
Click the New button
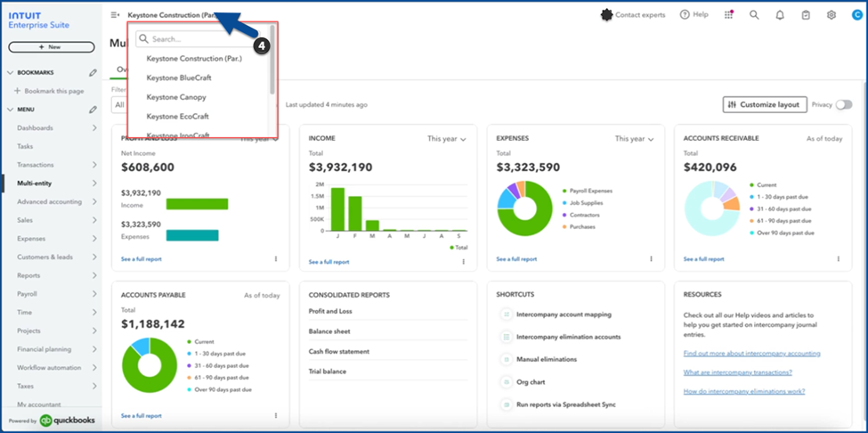click(52, 47)
